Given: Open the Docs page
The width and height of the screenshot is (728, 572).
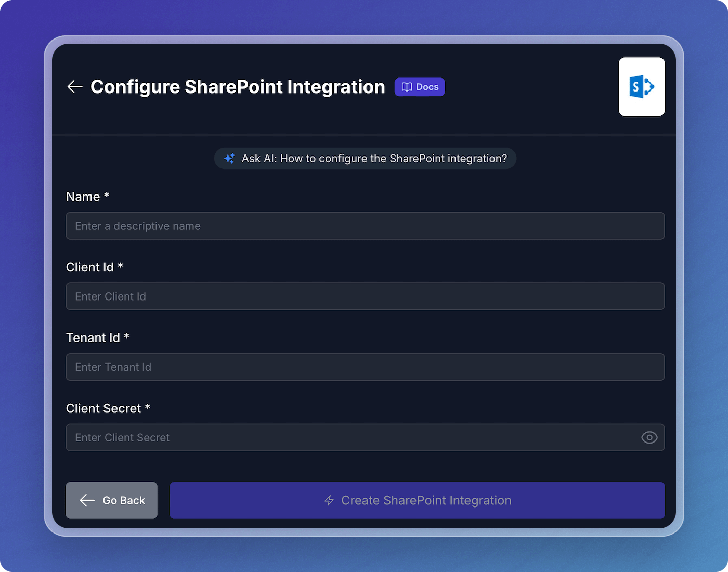Looking at the screenshot, I should (x=420, y=87).
